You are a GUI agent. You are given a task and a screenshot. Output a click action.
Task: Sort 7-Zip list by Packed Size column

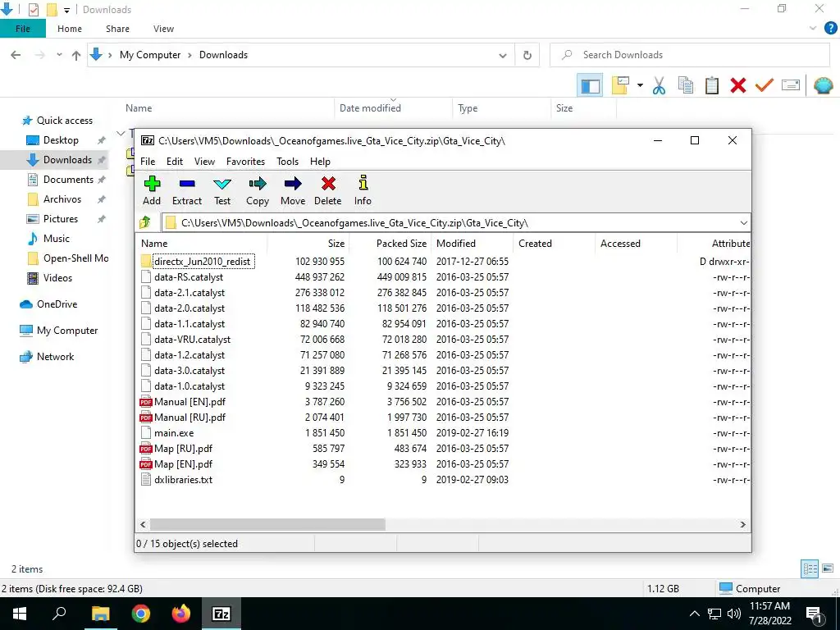pos(390,243)
